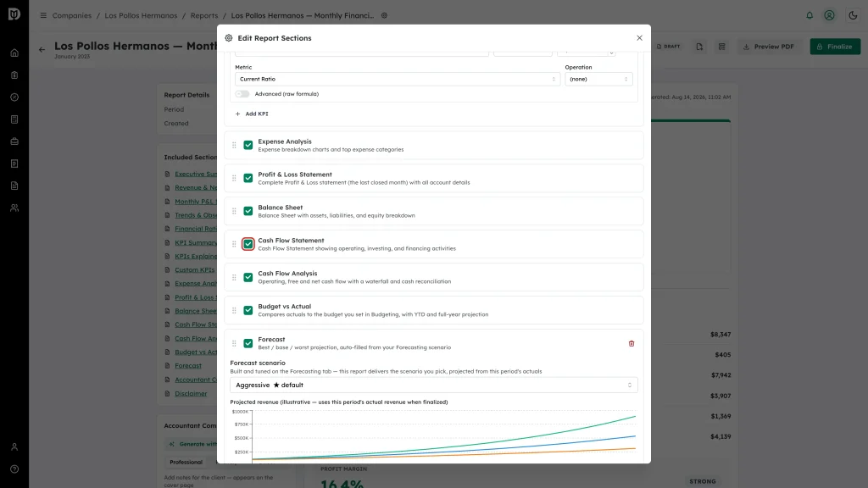Image resolution: width=868 pixels, height=488 pixels.
Task: Open the KPI Summary section link
Action: click(x=196, y=243)
